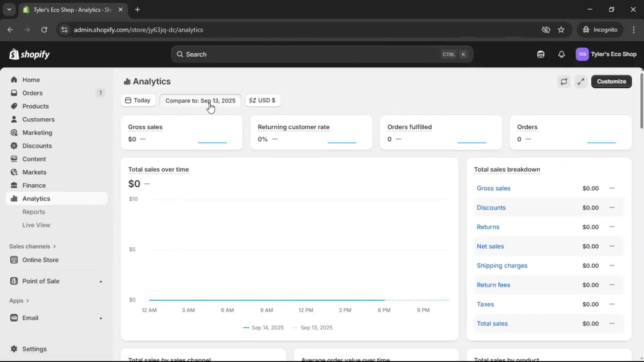Toggle the bookmark star in the address bar
Image resolution: width=644 pixels, height=362 pixels.
[561, 29]
